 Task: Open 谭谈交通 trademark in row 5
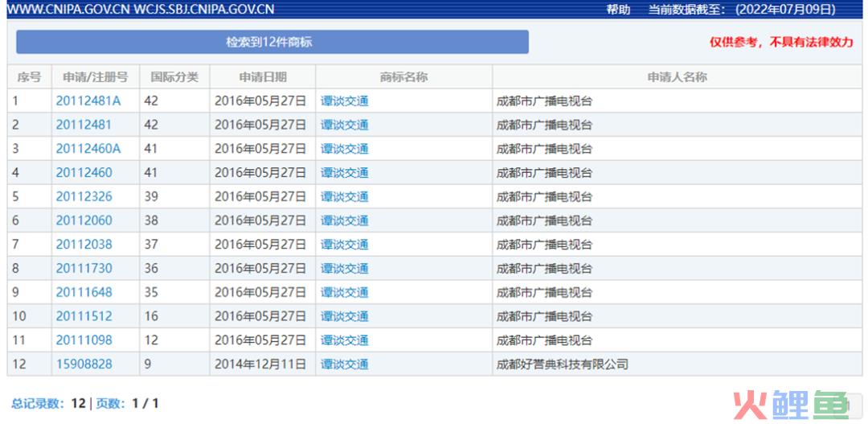point(344,196)
